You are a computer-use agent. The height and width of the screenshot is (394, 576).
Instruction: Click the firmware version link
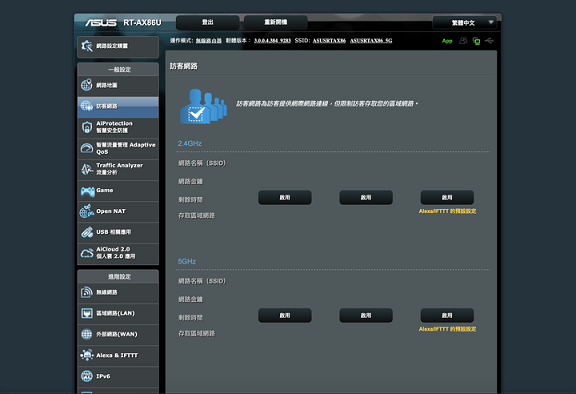272,40
